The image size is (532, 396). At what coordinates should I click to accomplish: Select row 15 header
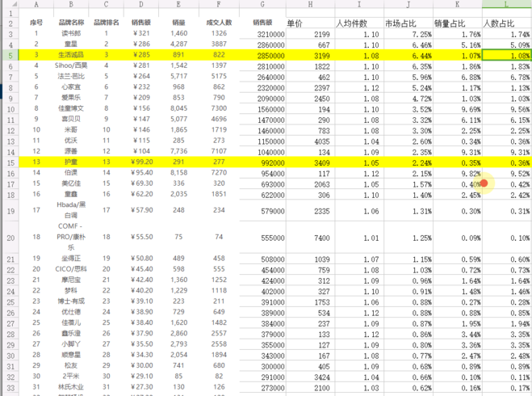(10, 162)
